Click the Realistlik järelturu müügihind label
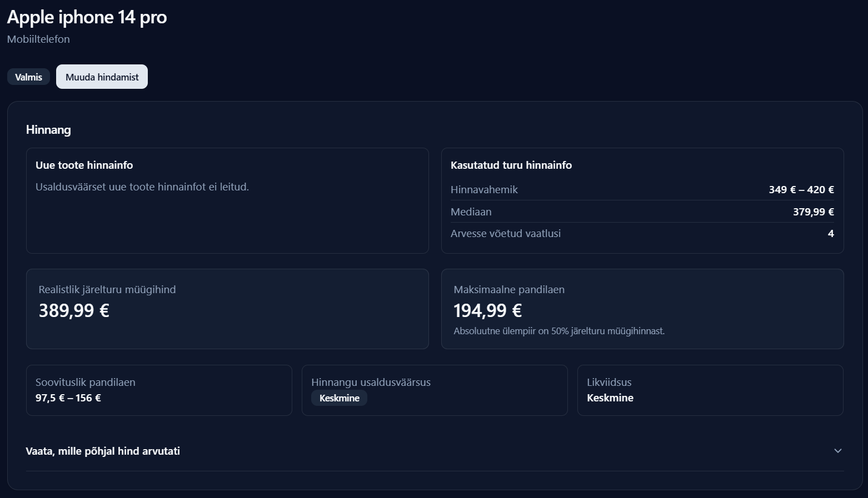The width and height of the screenshot is (868, 498). (107, 290)
